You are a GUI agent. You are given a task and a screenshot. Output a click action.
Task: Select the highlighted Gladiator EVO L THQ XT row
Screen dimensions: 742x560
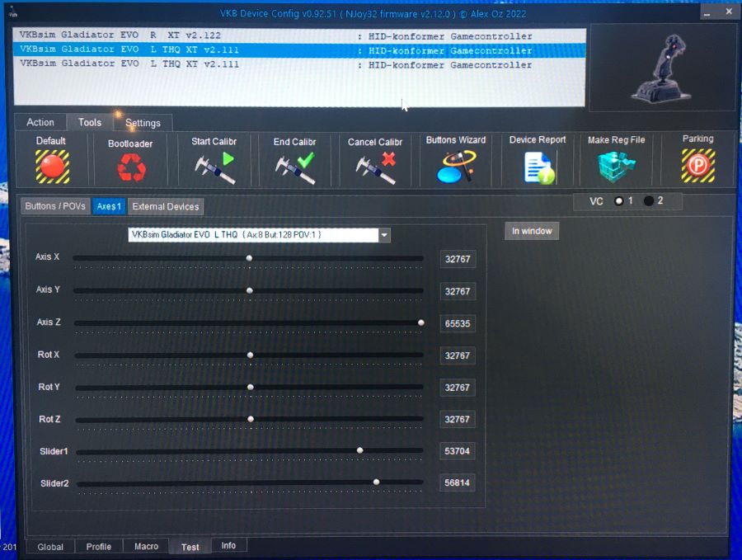[x=299, y=50]
